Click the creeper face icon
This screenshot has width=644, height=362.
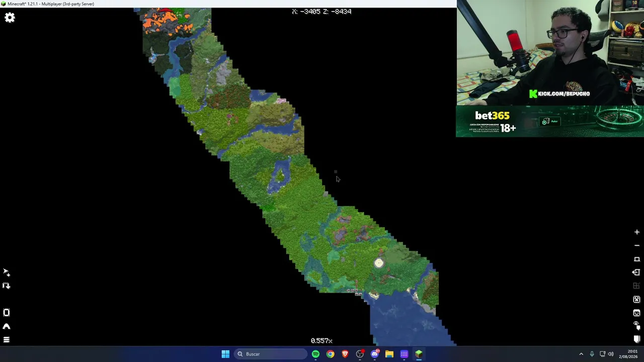[x=636, y=299]
